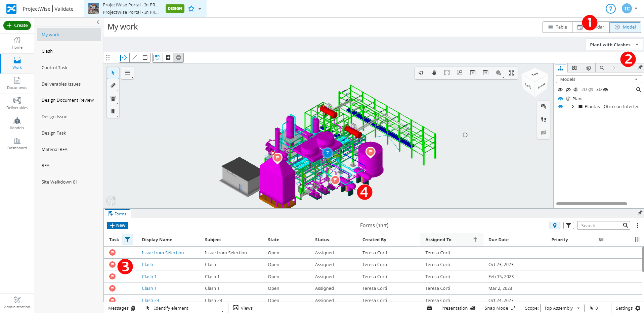Viewport: 644px width, 313px height.
Task: Toggle 2D models visibility
Action: [x=587, y=90]
